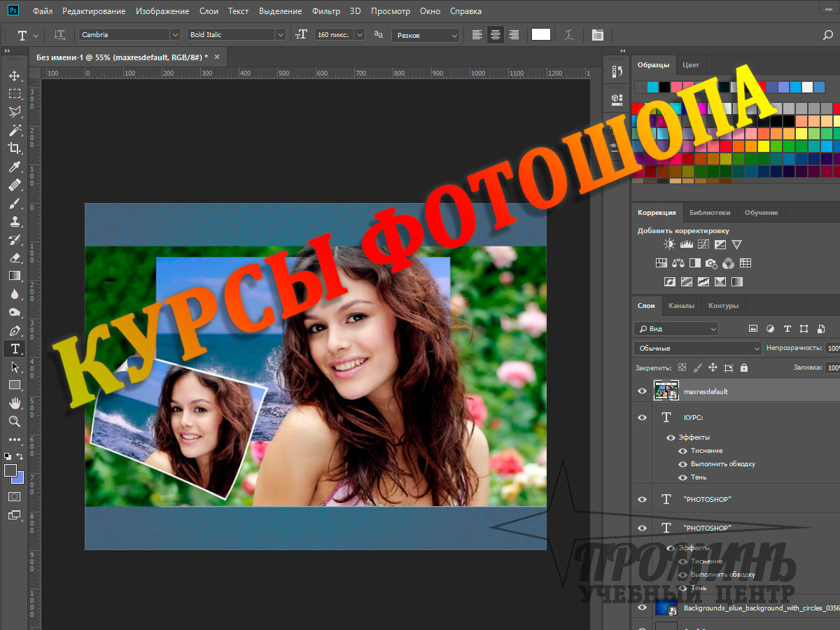This screenshot has height=630, width=840.
Task: Switch to the Каналы tab
Action: click(681, 305)
